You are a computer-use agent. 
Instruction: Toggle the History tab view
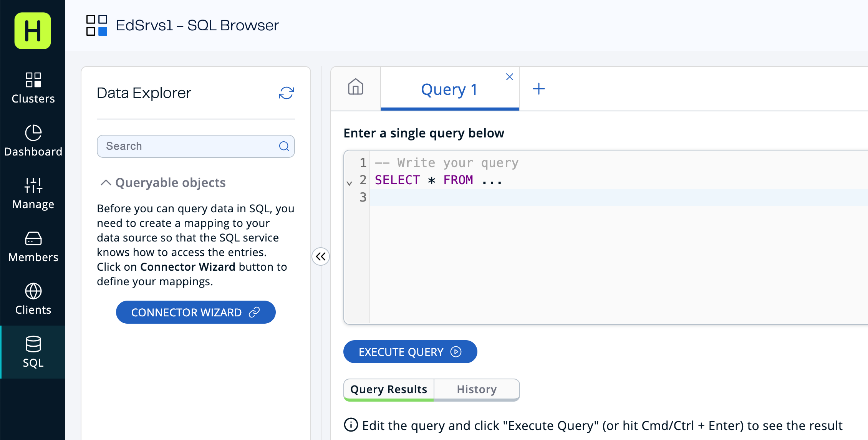tap(477, 389)
